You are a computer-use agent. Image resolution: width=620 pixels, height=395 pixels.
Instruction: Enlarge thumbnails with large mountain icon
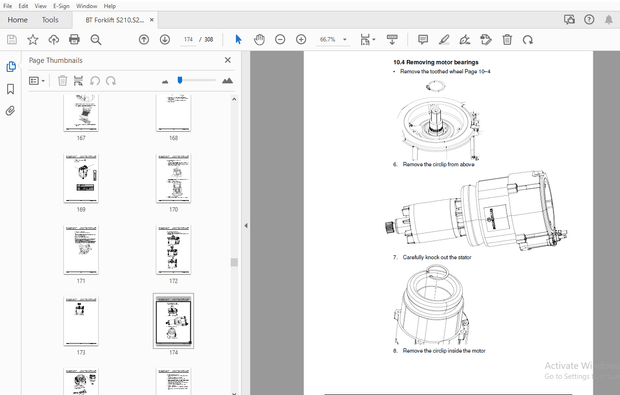point(227,81)
